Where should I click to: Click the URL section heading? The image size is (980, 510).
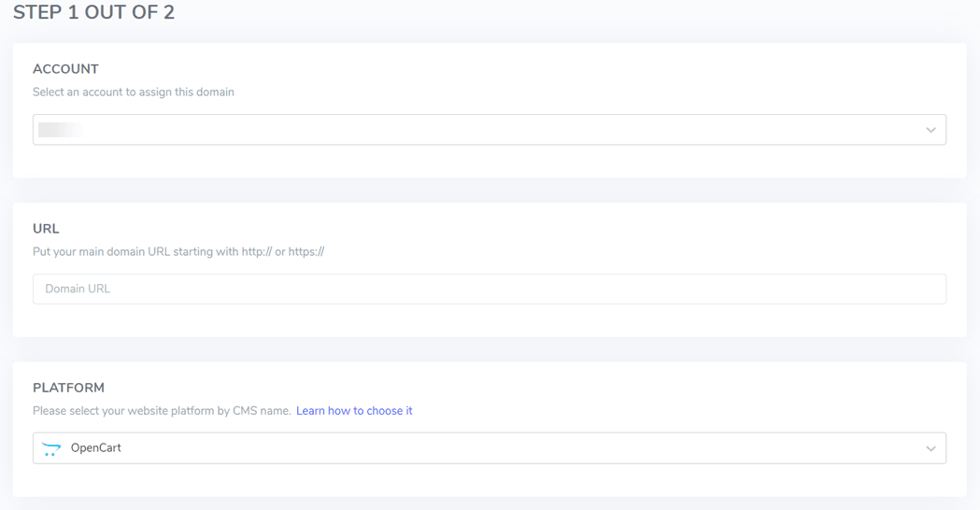(47, 229)
